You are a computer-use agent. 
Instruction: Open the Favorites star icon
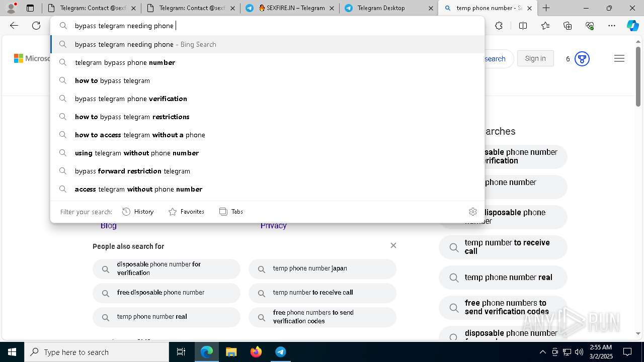[x=545, y=26]
